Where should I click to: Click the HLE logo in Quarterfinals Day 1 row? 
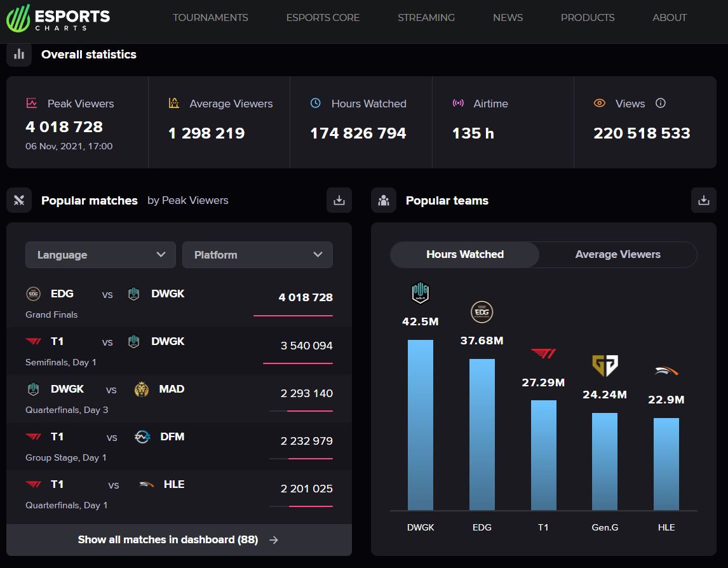click(147, 484)
